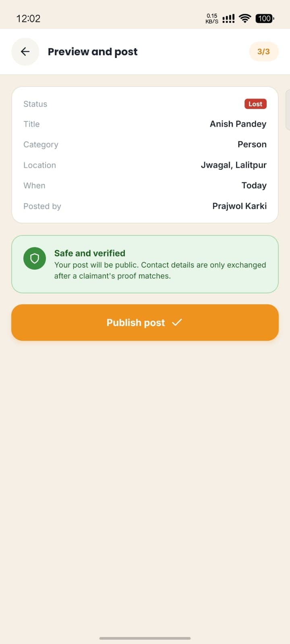Go back using the arrow icon
Screen dimensions: 290x644
click(x=25, y=52)
